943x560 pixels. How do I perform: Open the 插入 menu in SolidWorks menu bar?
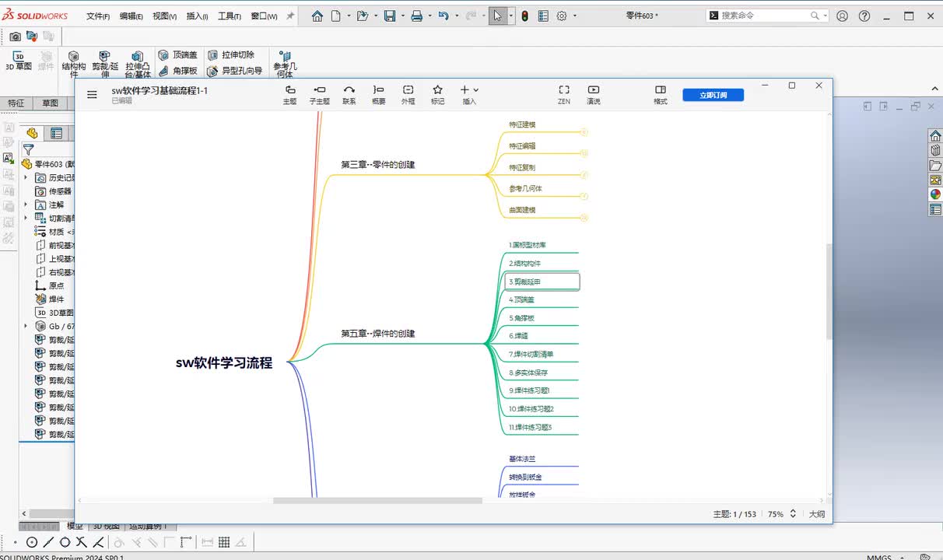pyautogui.click(x=198, y=16)
